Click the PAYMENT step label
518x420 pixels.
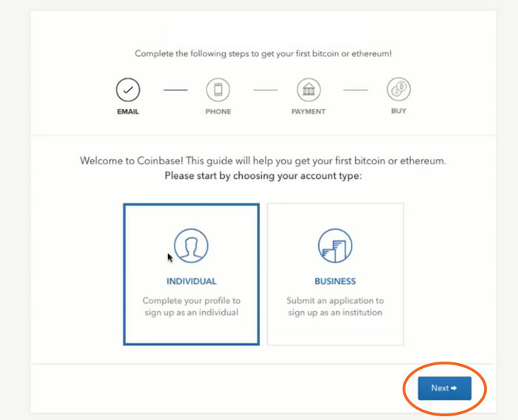click(x=309, y=112)
